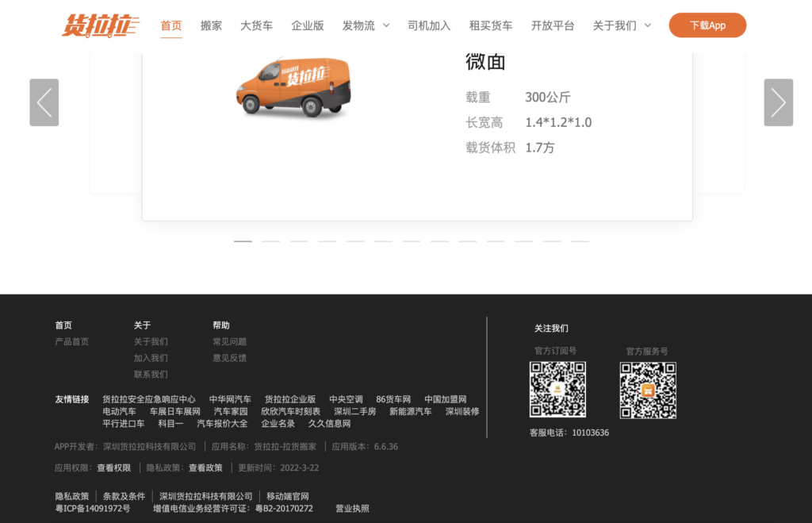Open the 加入我们 footer link
The image size is (812, 523).
click(151, 358)
